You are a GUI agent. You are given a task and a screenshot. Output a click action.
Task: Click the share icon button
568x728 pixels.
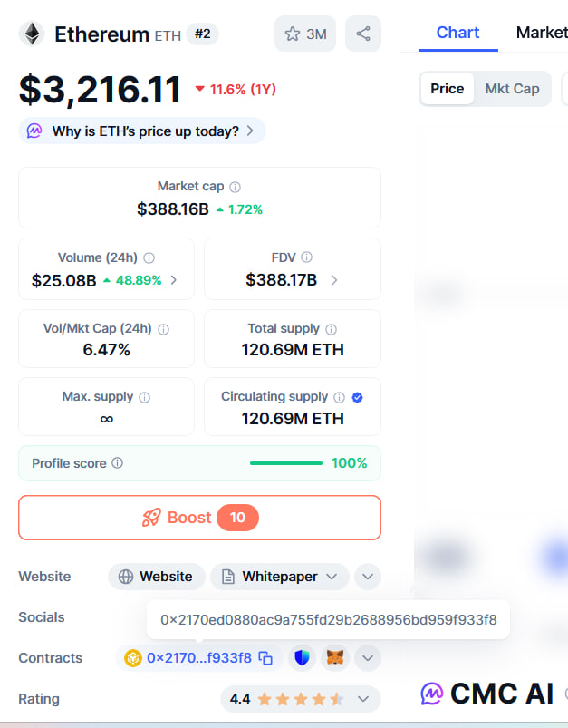pyautogui.click(x=363, y=34)
